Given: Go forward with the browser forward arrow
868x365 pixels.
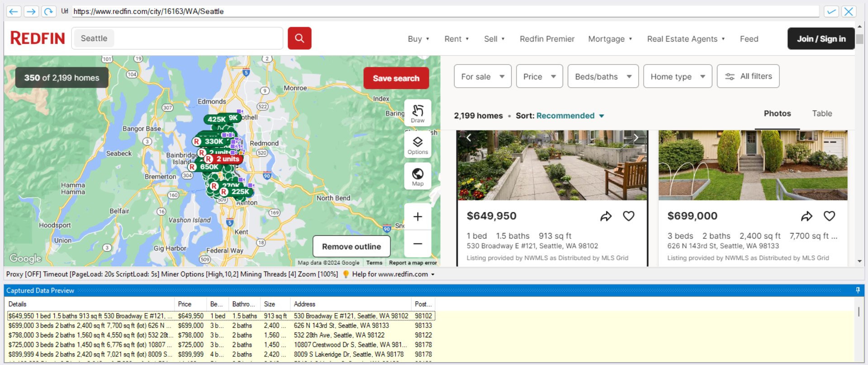Looking at the screenshot, I should coord(31,11).
